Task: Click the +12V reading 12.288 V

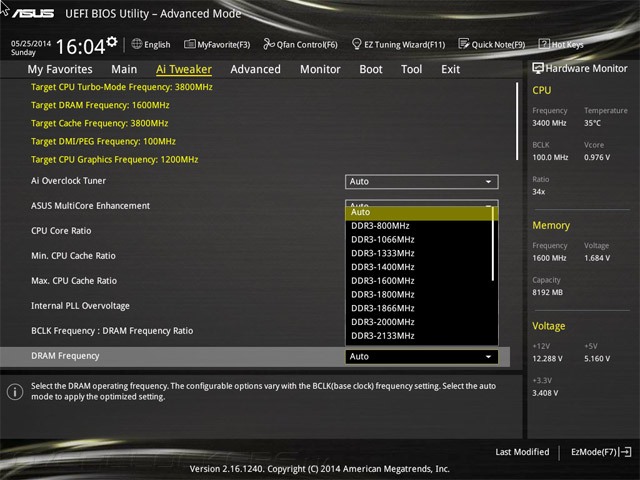Action: 547,358
